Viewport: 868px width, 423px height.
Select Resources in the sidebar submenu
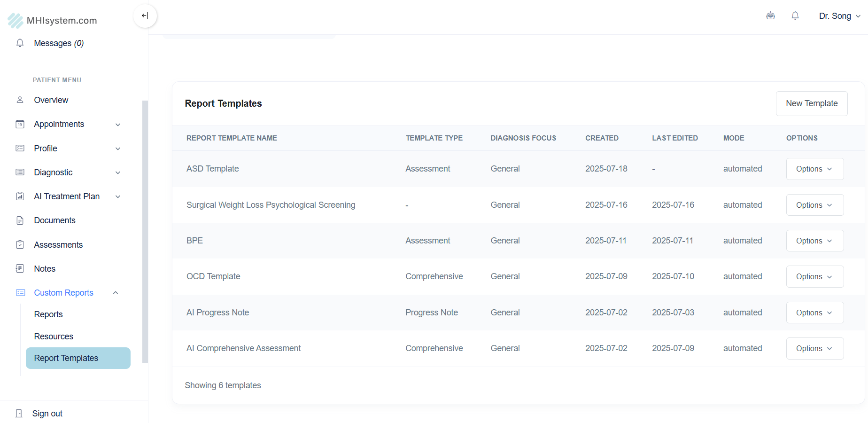click(54, 337)
